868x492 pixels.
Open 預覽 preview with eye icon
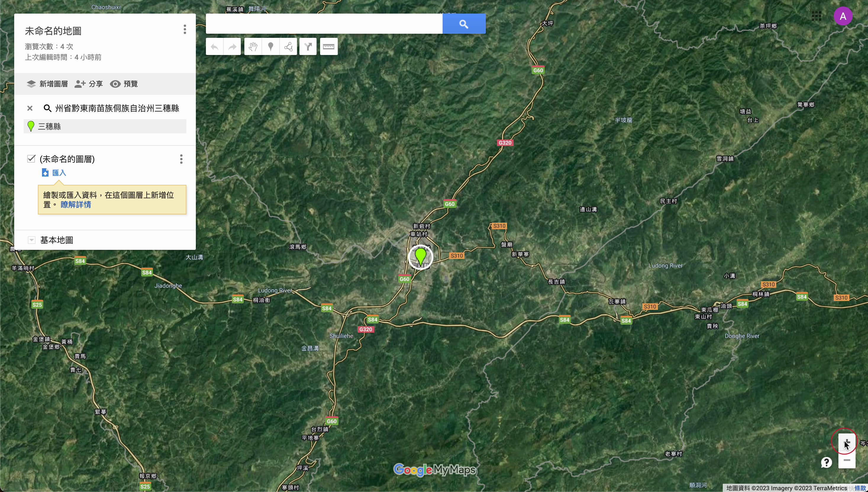[124, 84]
